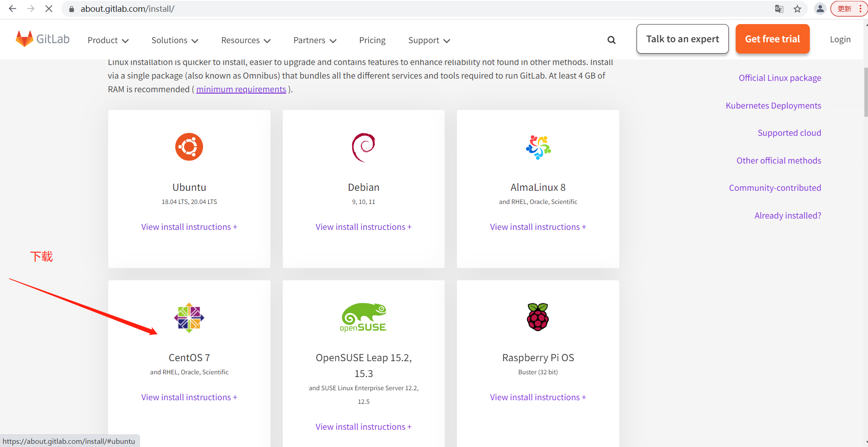Click the browser stop loading icon
Screen dimensions: 868x447
pyautogui.click(x=49, y=9)
